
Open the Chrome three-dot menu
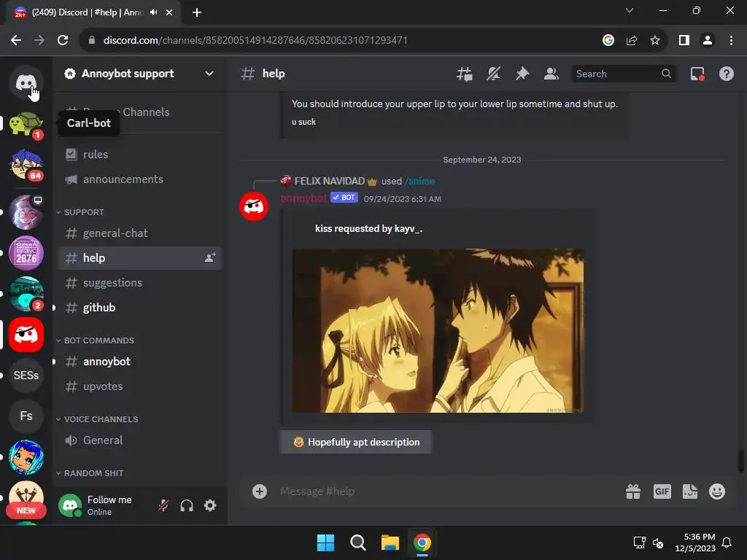[731, 41]
